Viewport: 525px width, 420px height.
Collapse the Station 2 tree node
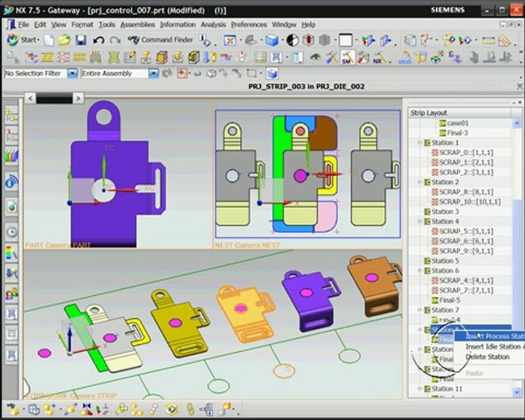419,182
